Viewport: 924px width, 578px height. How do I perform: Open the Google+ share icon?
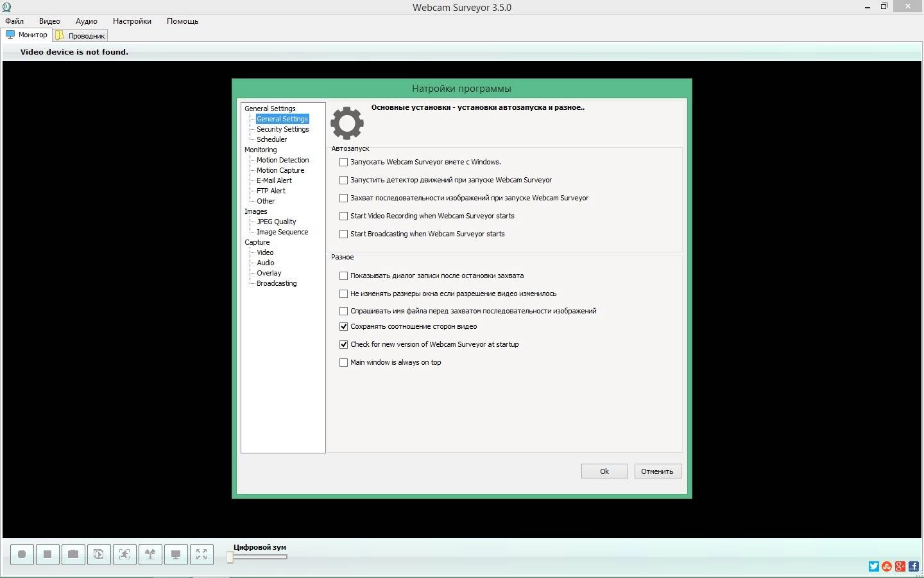(900, 566)
